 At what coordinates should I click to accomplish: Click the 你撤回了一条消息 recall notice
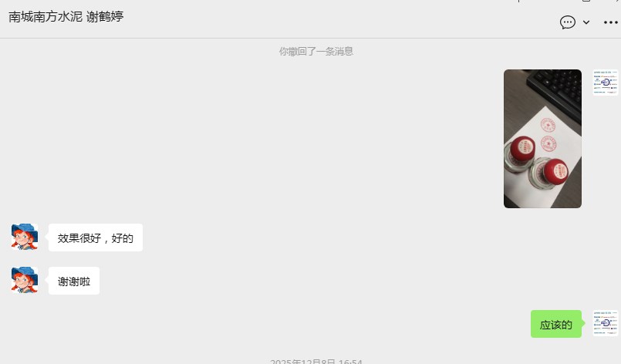click(316, 52)
